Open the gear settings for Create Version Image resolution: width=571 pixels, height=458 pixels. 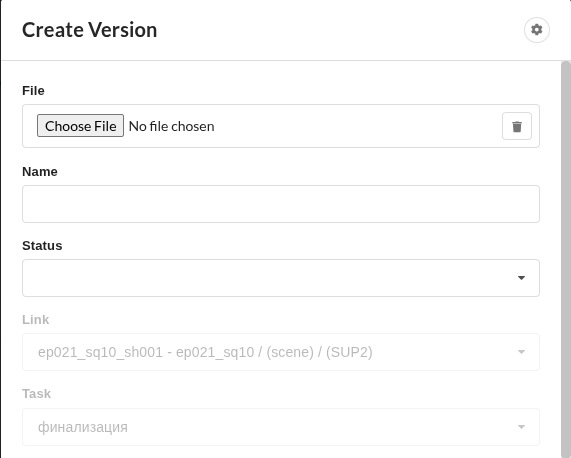(537, 30)
